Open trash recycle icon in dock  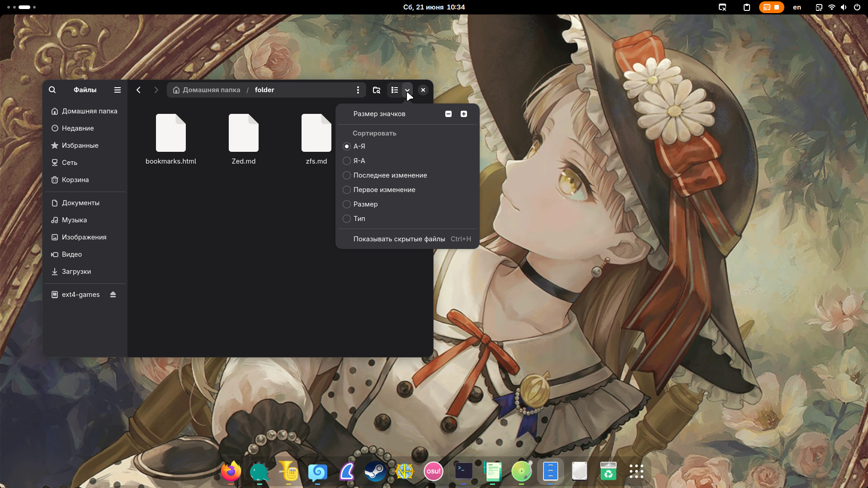(608, 471)
